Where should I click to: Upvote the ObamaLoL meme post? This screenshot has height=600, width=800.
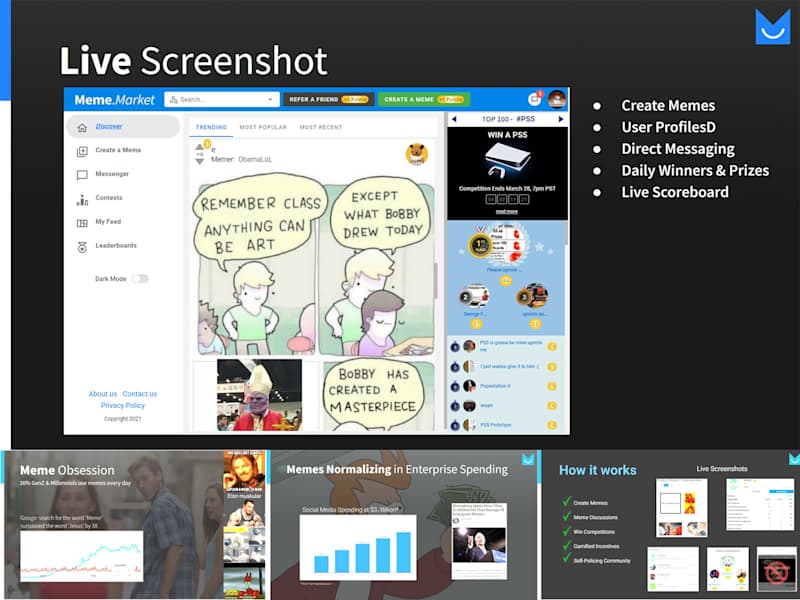pos(199,147)
